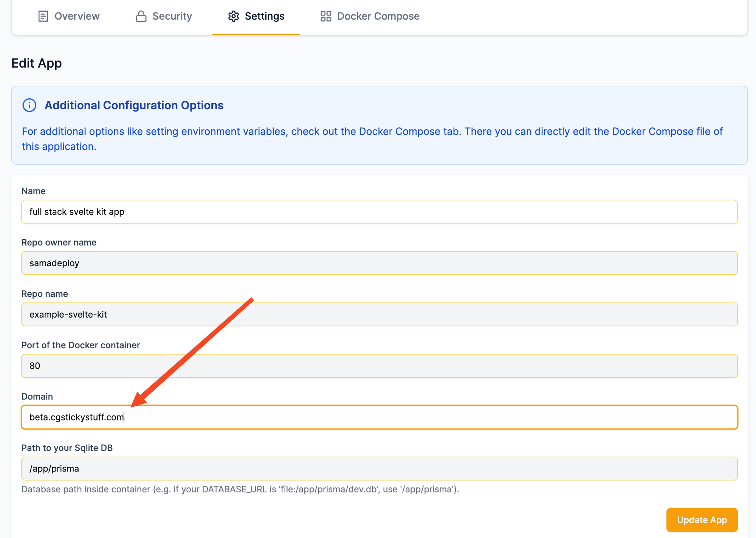Click the Docker Compose grid icon
The image size is (756, 538).
point(326,16)
